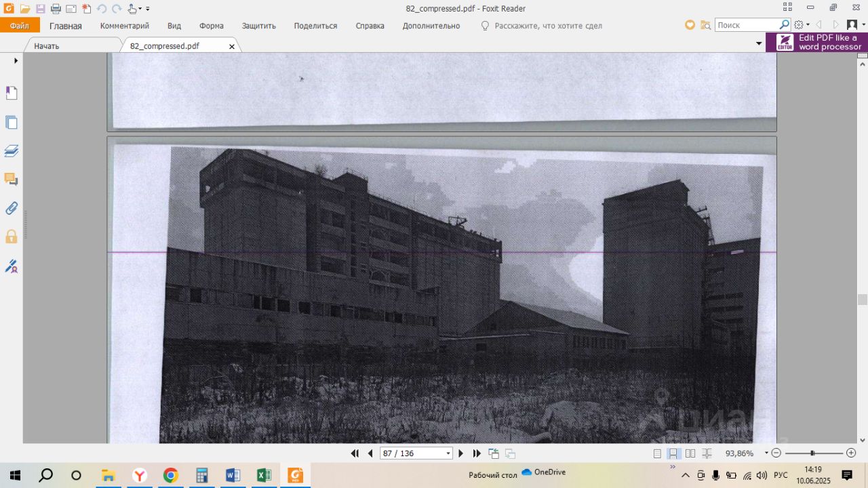Click the folder search icon
The height and width of the screenshot is (488, 868).
click(x=706, y=25)
